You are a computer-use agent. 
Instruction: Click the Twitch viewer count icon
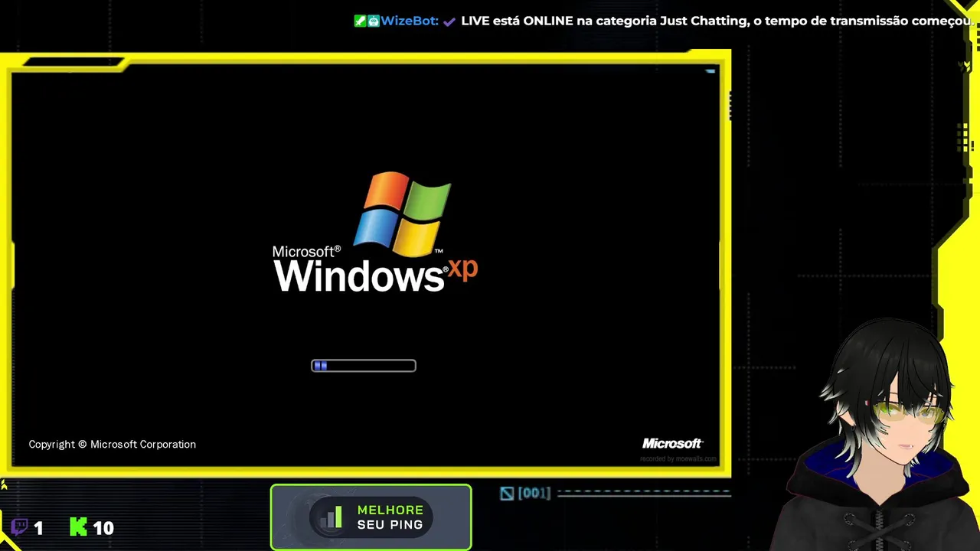tap(20, 527)
